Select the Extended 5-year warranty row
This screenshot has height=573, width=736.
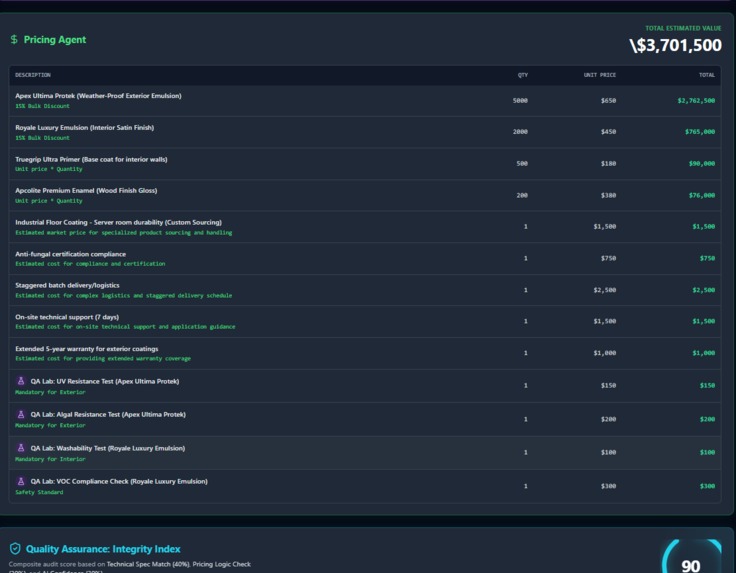[365, 353]
